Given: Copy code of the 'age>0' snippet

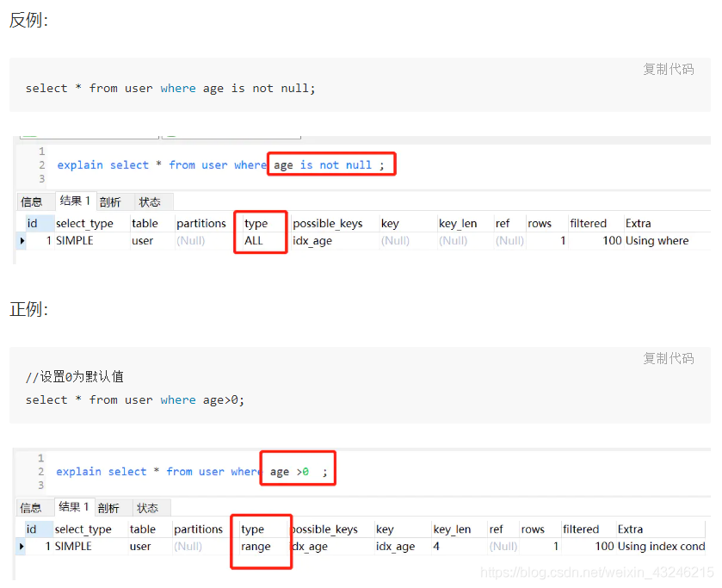Looking at the screenshot, I should click(x=668, y=358).
